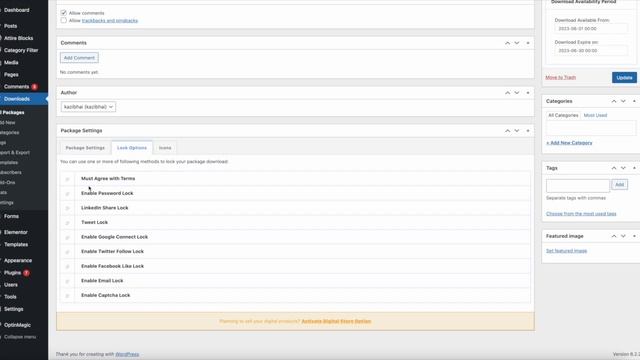This screenshot has width=640, height=360.
Task: Check the Tweet Lock option
Action: coord(67,223)
